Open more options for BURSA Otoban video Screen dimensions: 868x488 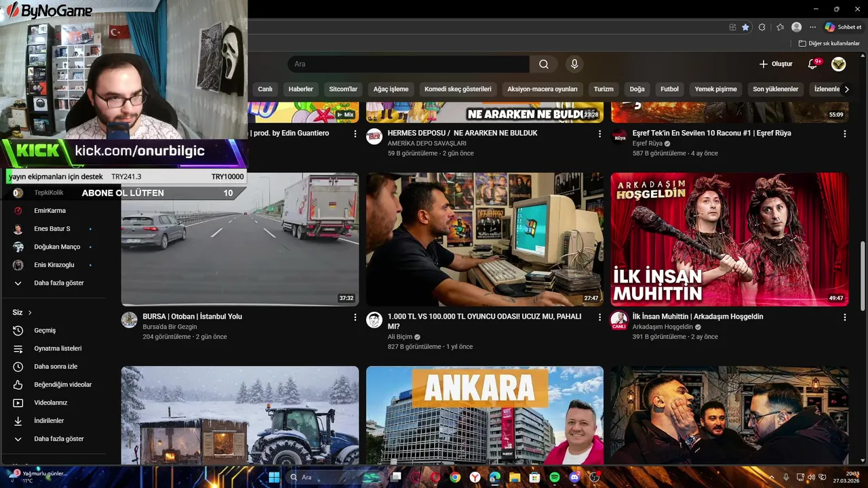pos(355,317)
